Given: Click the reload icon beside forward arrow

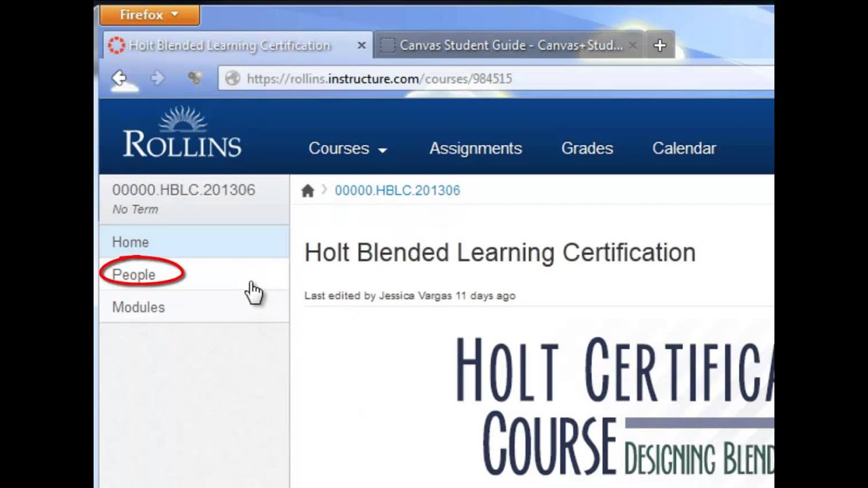Looking at the screenshot, I should pyautogui.click(x=195, y=78).
